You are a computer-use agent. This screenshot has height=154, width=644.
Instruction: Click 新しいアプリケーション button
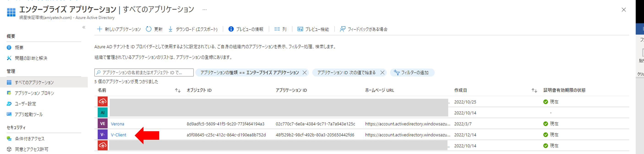(x=119, y=29)
